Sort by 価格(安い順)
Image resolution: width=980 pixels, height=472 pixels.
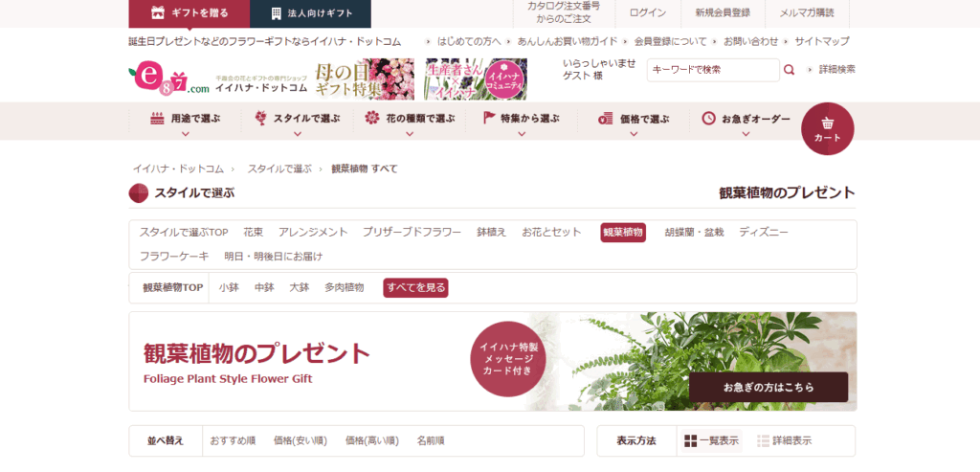(x=300, y=441)
